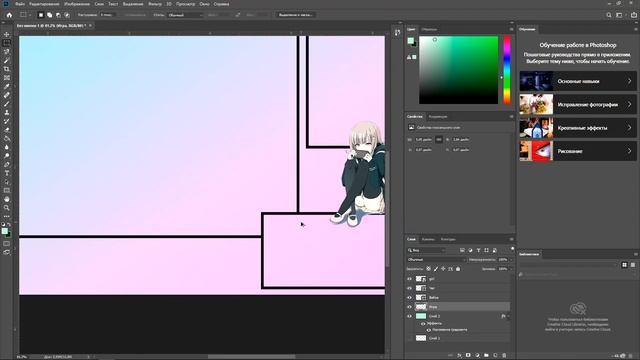This screenshot has width=640, height=360.
Task: Close the open document tab
Action: tap(90, 25)
